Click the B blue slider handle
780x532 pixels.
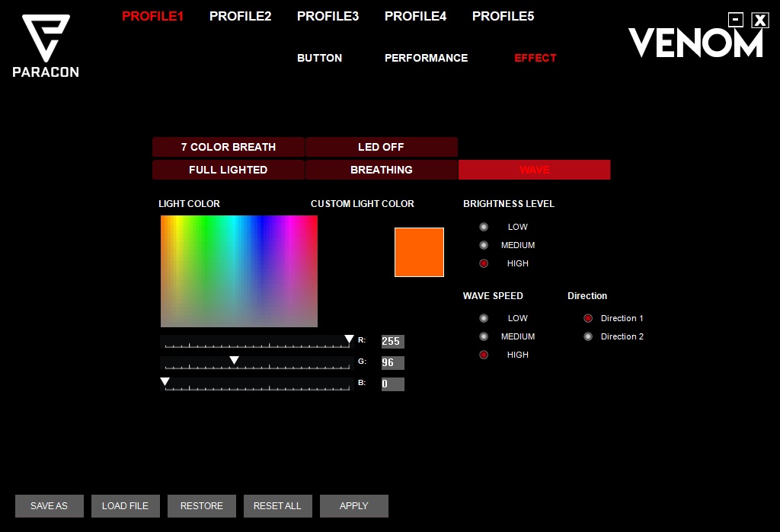[x=165, y=381]
